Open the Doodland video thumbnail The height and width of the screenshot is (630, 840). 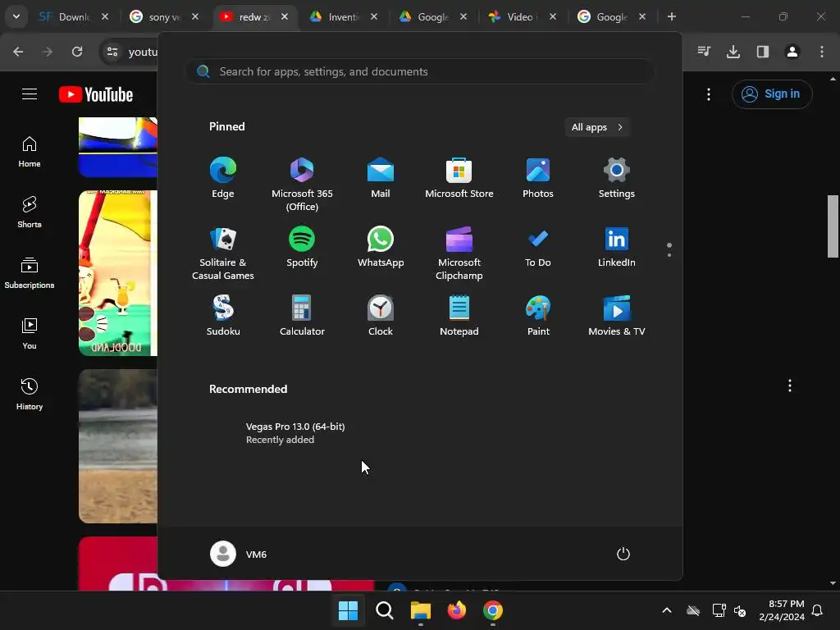[x=118, y=272]
